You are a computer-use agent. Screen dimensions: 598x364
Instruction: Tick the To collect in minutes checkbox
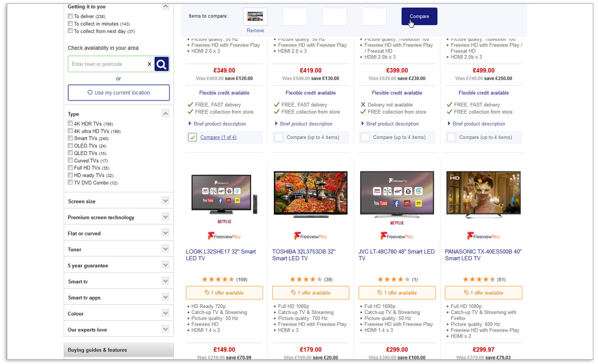coord(70,24)
